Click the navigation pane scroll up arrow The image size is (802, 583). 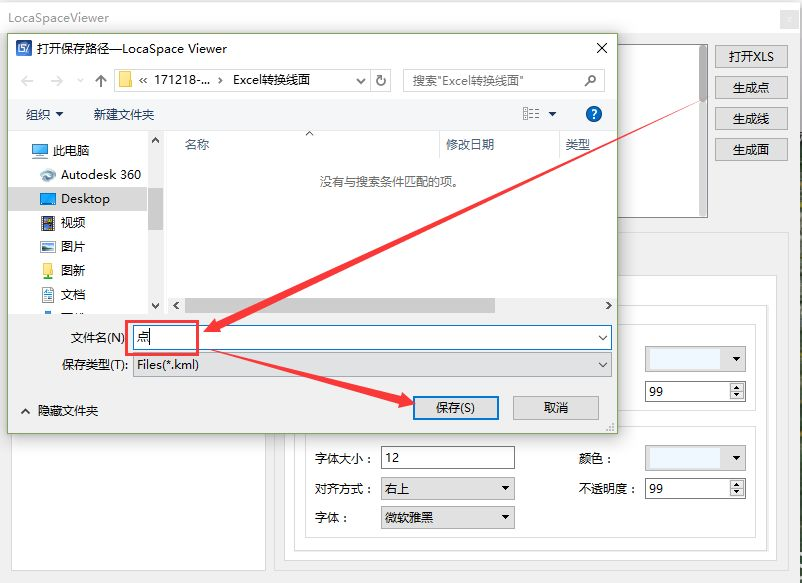[x=155, y=140]
